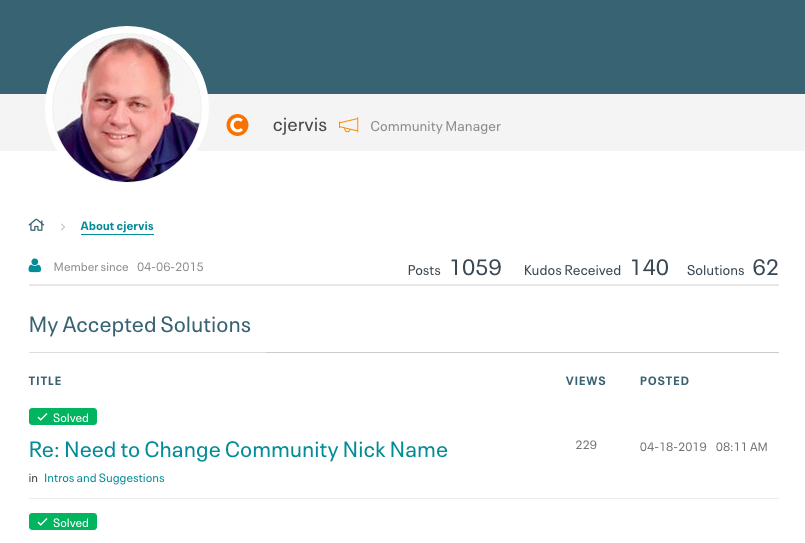This screenshot has width=805, height=543.
Task: Open the About cjervis breadcrumb link
Action: coord(117,226)
